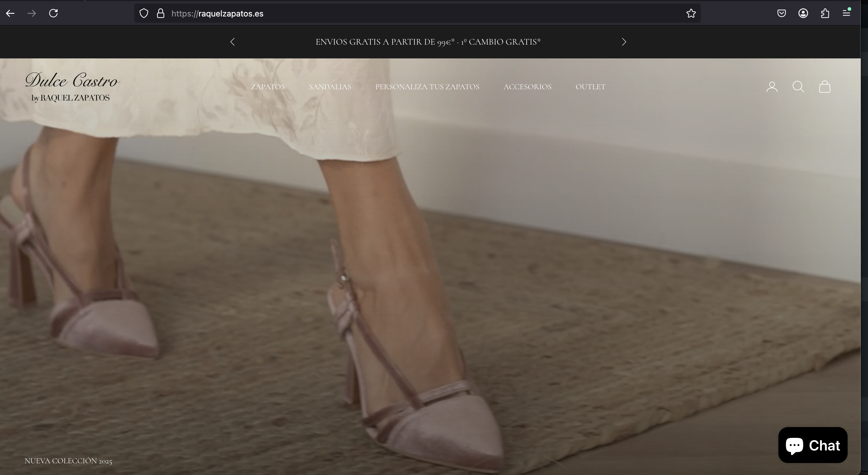Open the ACCESORIOS menu

tap(527, 87)
